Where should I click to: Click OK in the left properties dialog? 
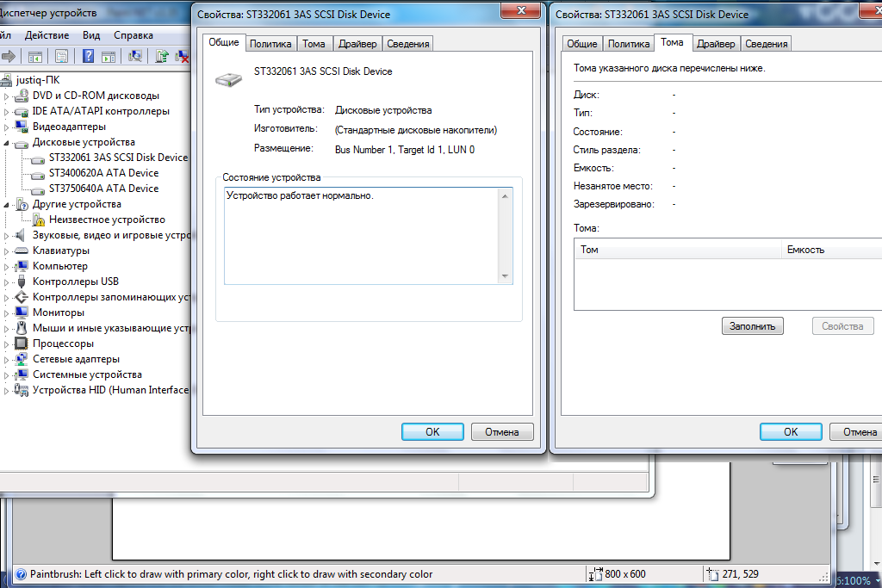[432, 431]
